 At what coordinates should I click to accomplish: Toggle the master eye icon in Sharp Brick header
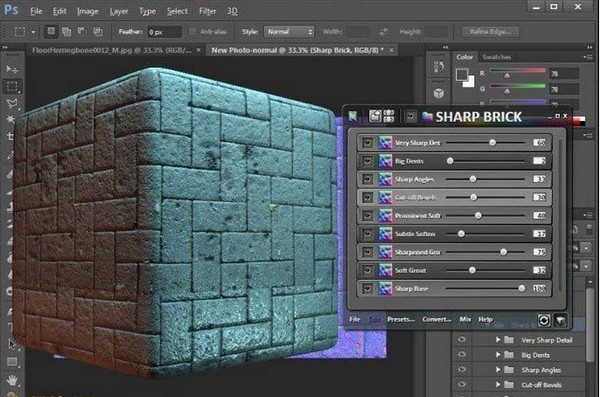[411, 116]
